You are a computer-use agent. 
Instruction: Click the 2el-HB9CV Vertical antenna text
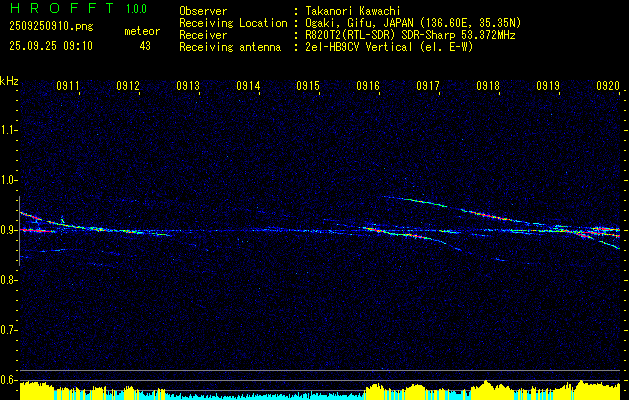[390, 47]
